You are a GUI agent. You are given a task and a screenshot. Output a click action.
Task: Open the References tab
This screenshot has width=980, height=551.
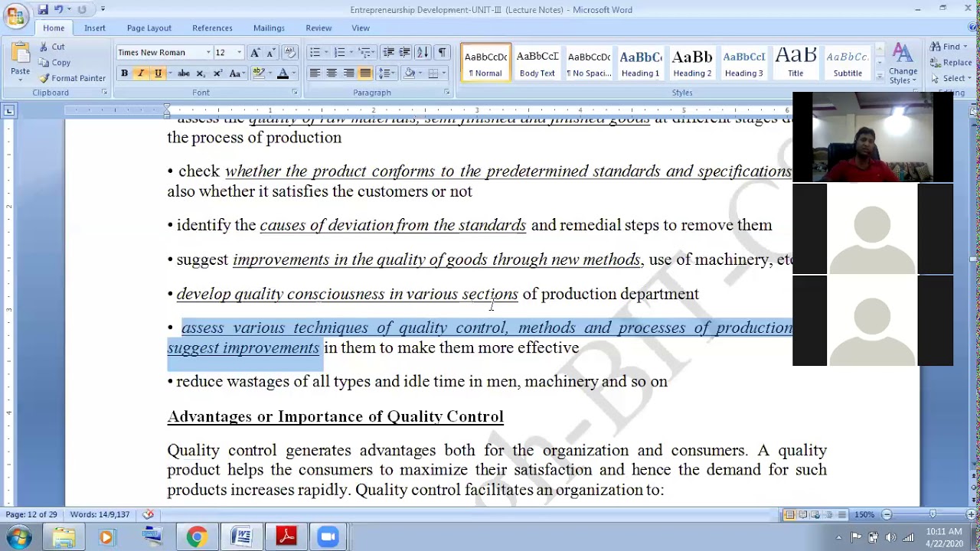pyautogui.click(x=212, y=28)
